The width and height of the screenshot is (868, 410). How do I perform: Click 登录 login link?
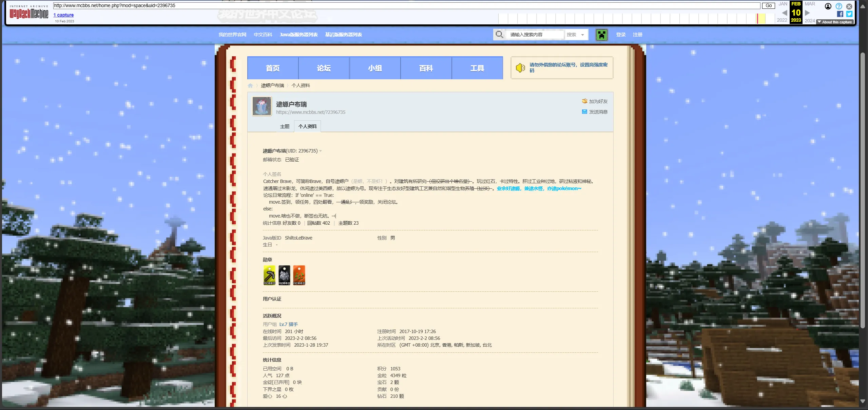coord(621,35)
